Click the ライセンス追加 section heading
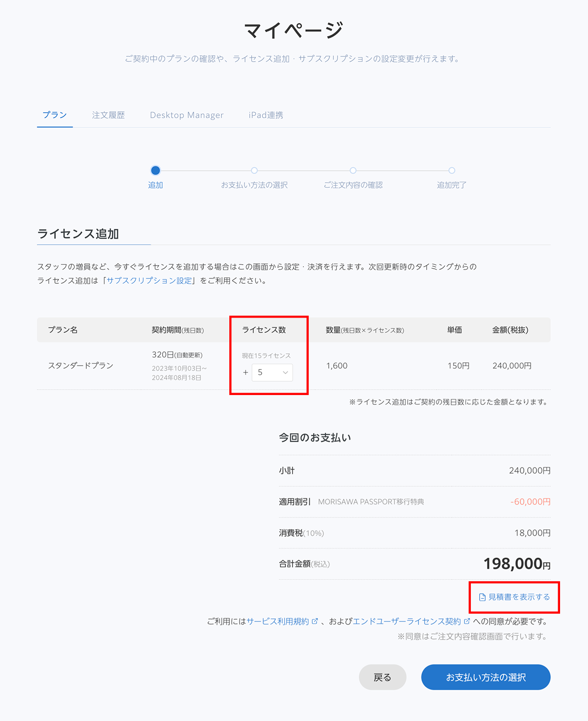This screenshot has width=588, height=721. click(x=78, y=234)
